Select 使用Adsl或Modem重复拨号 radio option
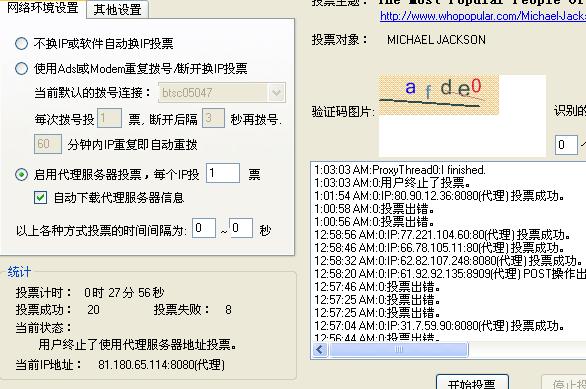The image size is (586, 389). click(x=21, y=68)
